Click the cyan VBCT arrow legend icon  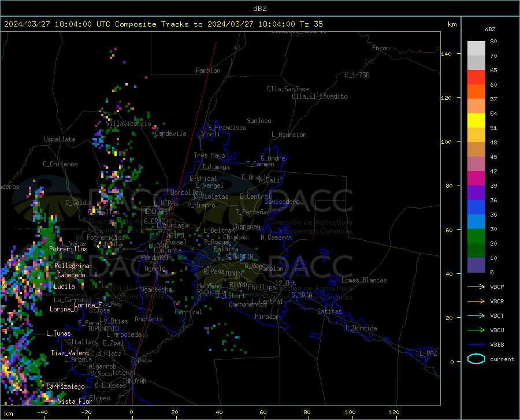click(476, 315)
